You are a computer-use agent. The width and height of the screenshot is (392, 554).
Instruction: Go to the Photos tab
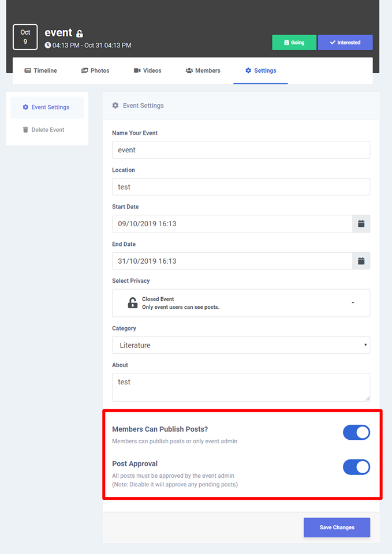[x=95, y=70]
